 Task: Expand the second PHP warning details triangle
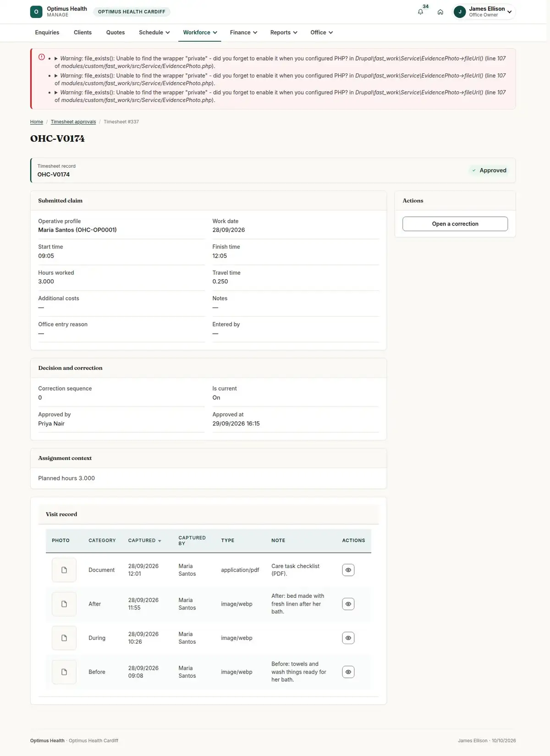click(56, 76)
